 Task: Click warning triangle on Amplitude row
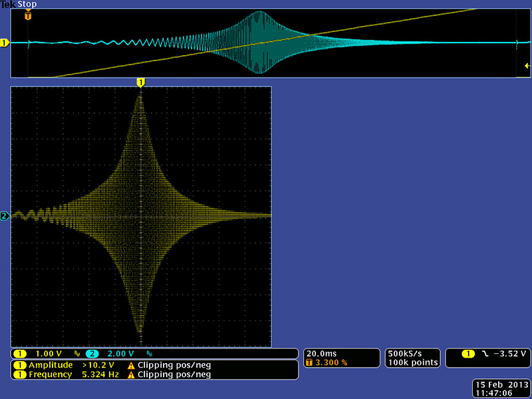[x=131, y=365]
